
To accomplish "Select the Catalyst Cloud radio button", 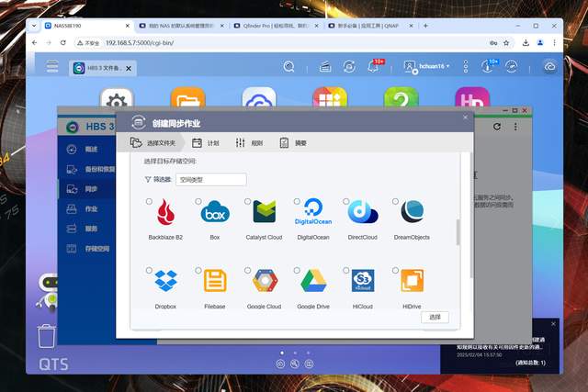I will 247,202.
